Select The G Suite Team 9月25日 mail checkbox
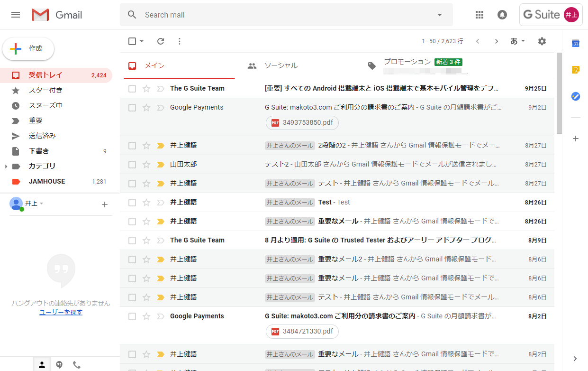The image size is (588, 371). click(x=132, y=89)
